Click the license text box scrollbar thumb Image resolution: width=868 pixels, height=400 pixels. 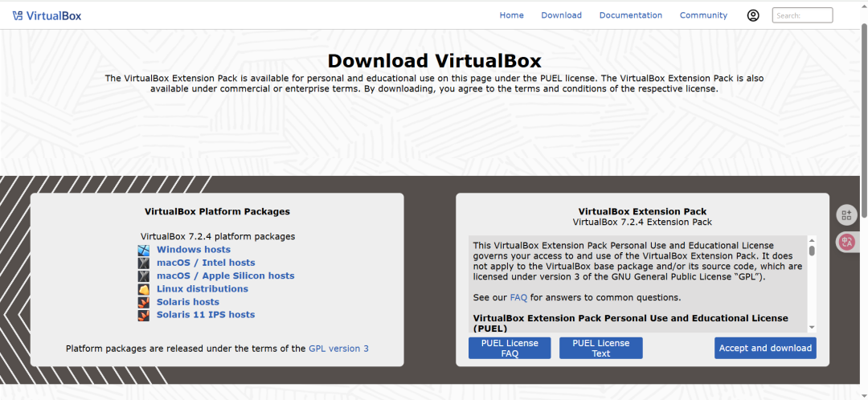pyautogui.click(x=812, y=251)
